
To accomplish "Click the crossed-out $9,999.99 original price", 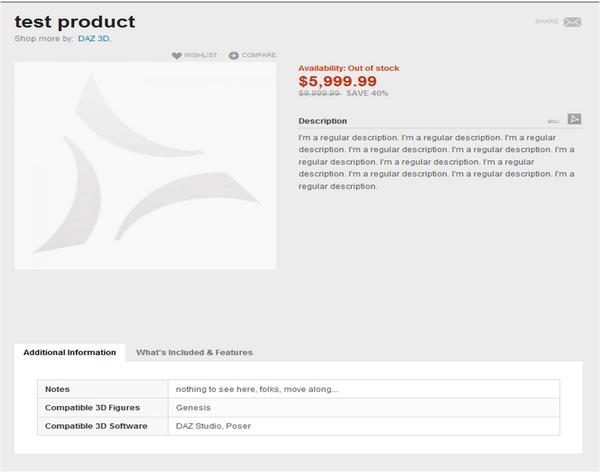I will [x=319, y=93].
